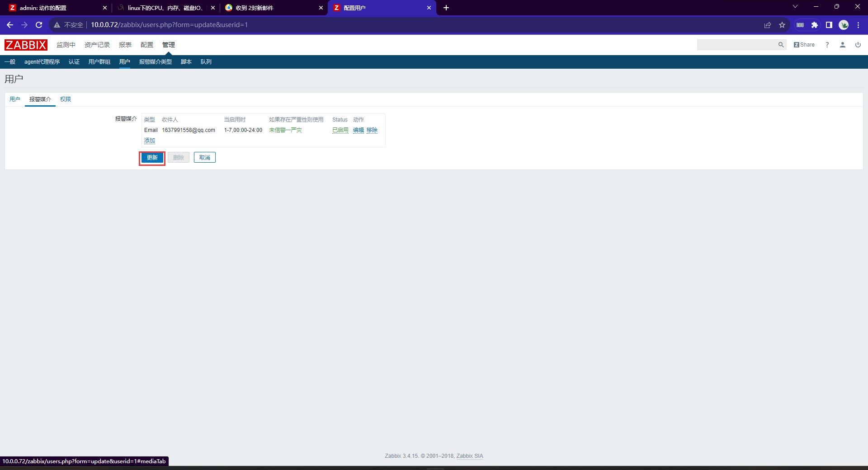Select 一般 submenu item

10,62
